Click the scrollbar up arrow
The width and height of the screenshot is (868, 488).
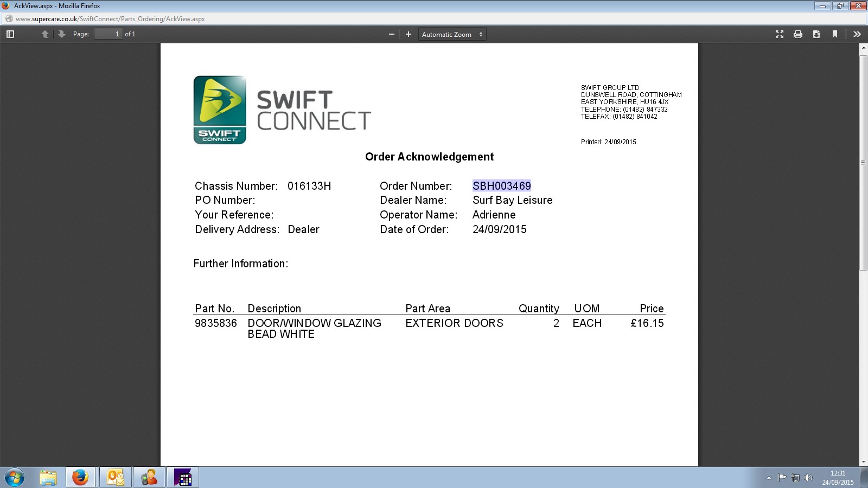pyautogui.click(x=864, y=48)
